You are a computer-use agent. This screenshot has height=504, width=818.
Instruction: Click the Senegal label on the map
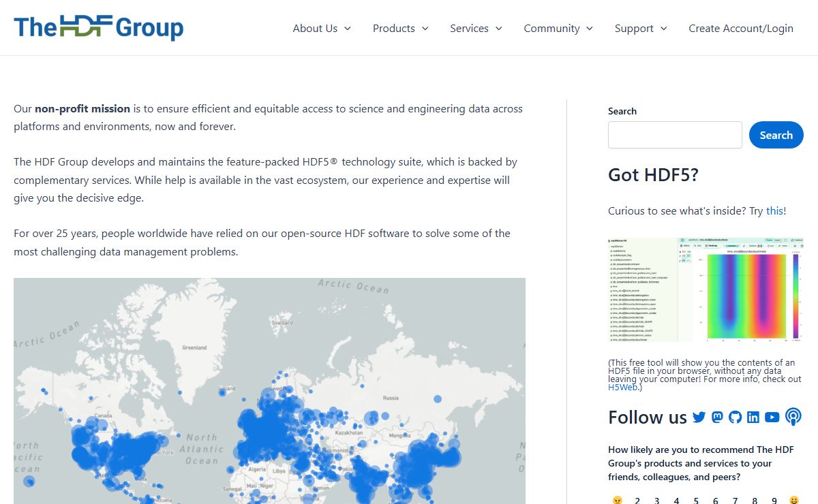[232, 489]
